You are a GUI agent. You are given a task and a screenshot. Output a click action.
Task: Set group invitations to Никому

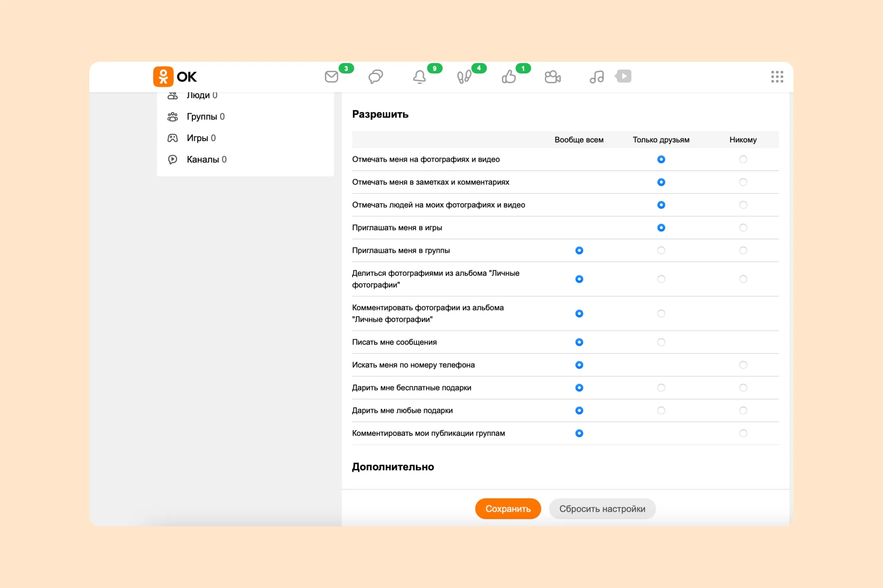pyautogui.click(x=743, y=250)
